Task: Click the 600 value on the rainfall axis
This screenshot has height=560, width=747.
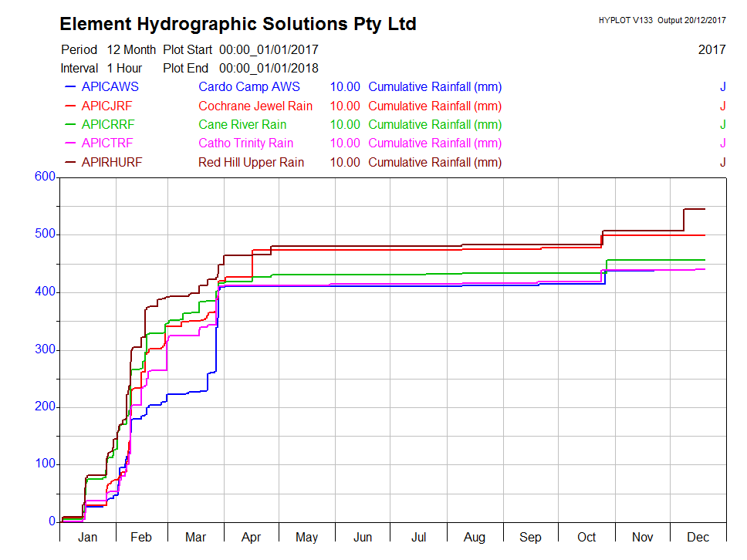Action: coord(46,177)
